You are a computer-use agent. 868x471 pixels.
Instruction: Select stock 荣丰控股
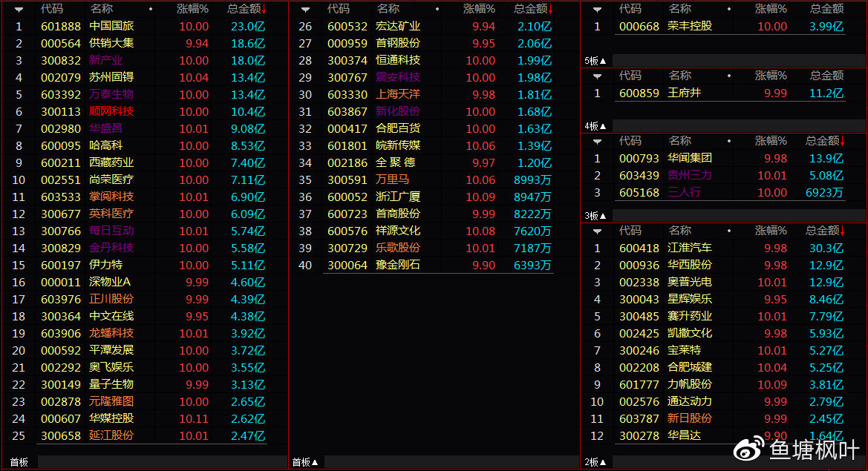pos(690,26)
